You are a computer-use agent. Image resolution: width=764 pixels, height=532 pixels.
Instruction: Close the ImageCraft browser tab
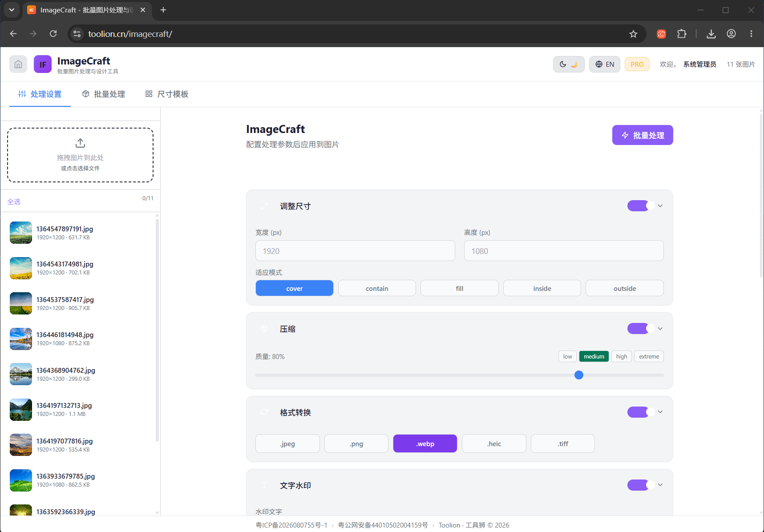click(143, 10)
